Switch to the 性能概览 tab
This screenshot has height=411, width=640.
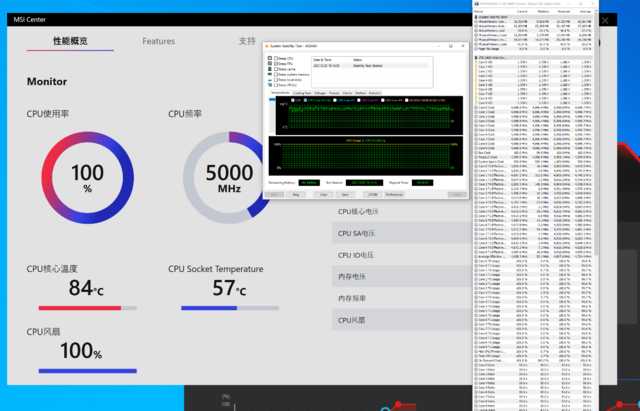coord(70,41)
